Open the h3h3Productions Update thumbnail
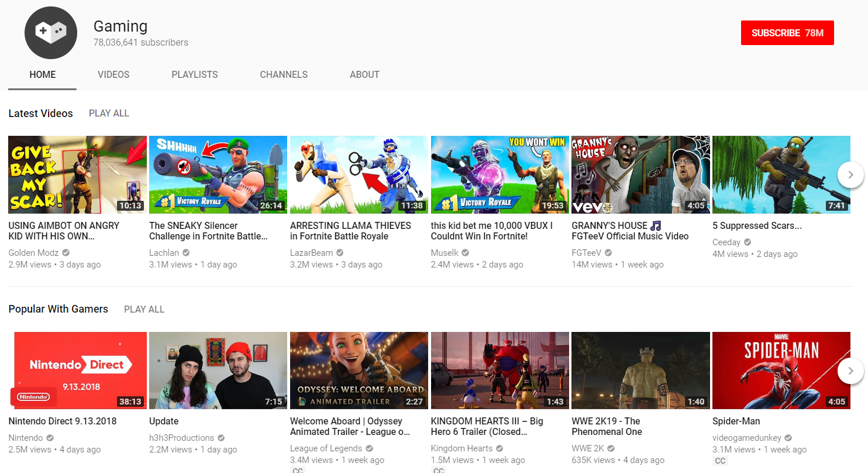Viewport: 868px width, 473px height. coord(218,371)
